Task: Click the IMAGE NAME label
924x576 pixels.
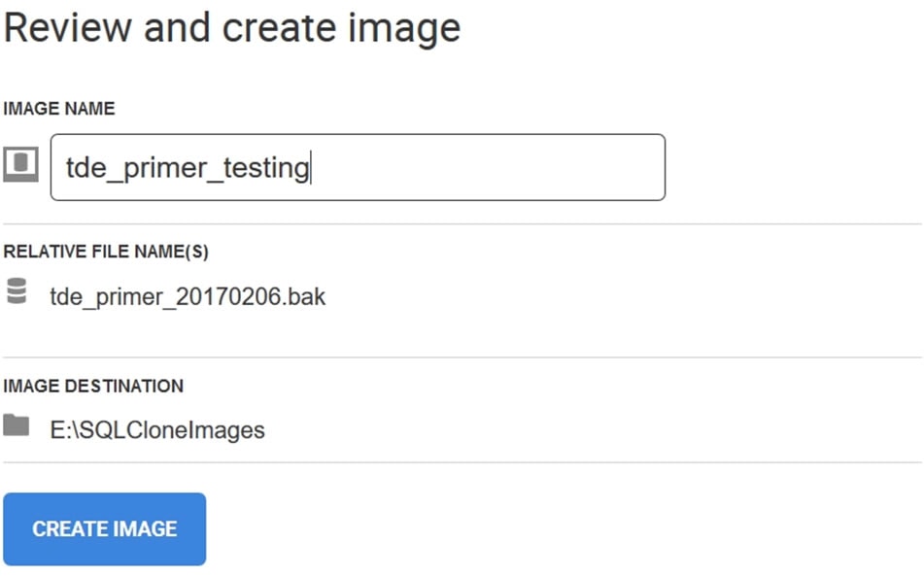Action: click(x=59, y=109)
